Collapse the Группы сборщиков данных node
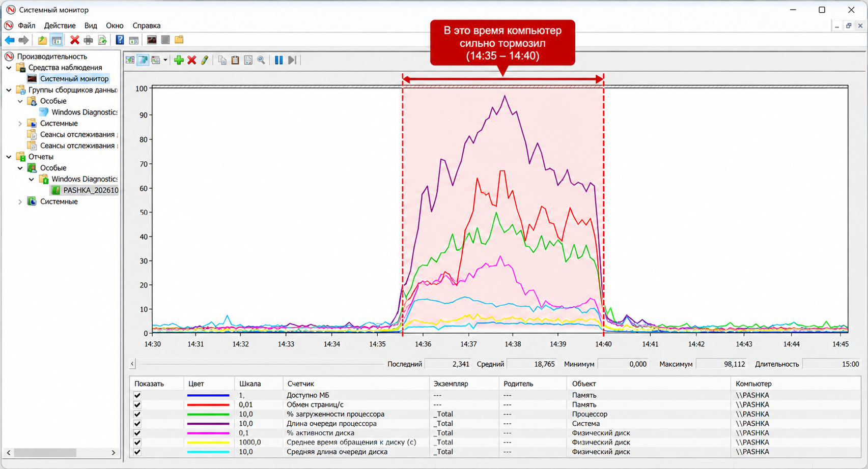Image resolution: width=868 pixels, height=469 pixels. click(x=9, y=90)
